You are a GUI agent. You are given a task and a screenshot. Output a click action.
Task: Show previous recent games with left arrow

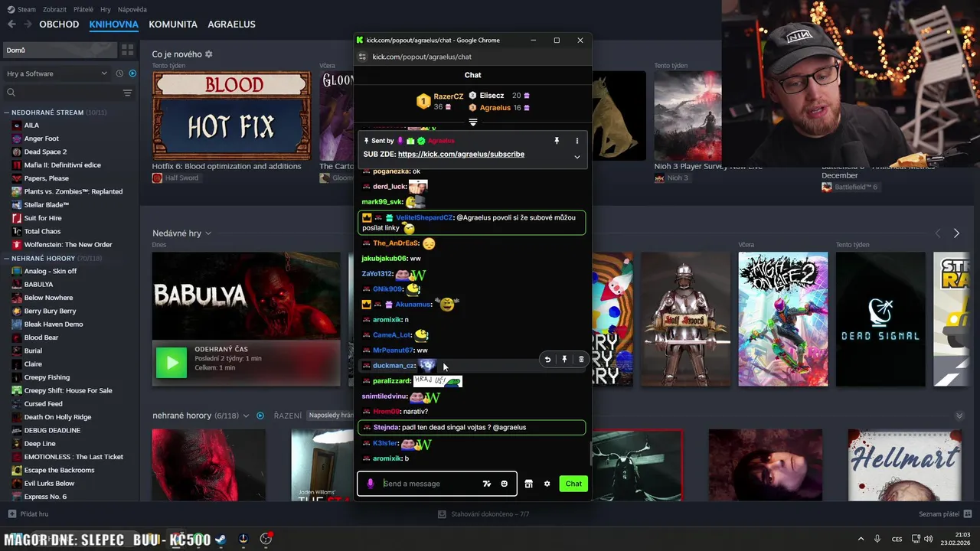pyautogui.click(x=936, y=233)
